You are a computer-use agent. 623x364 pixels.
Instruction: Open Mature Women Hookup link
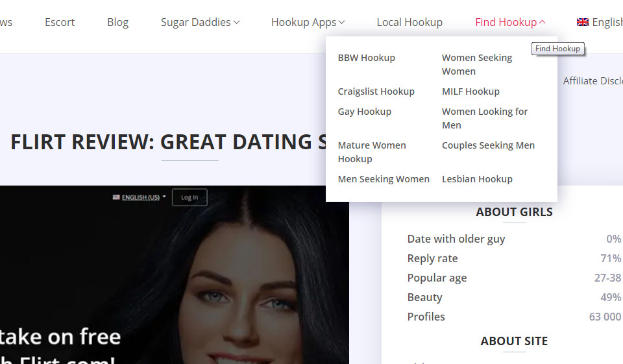click(x=372, y=152)
